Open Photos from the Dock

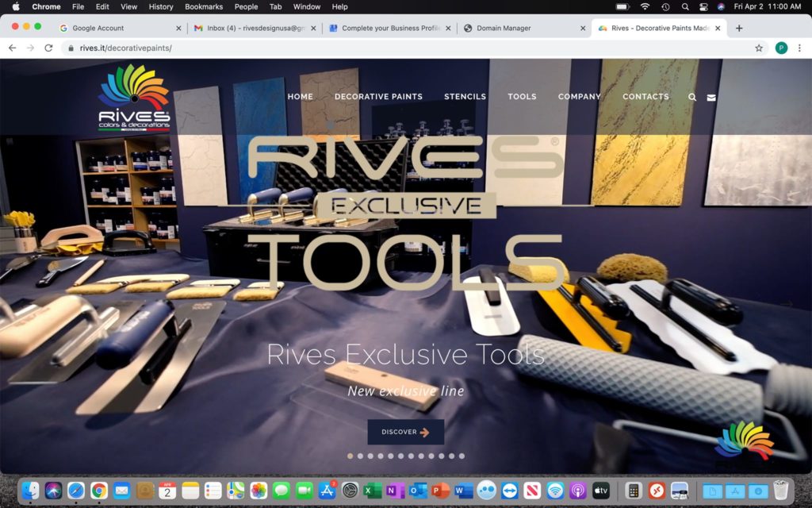[259, 490]
